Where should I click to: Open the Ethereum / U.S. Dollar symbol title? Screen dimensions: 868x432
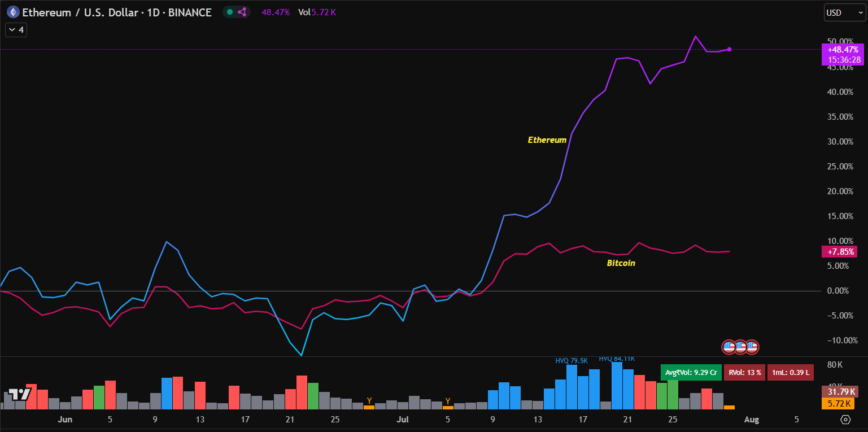tap(116, 12)
